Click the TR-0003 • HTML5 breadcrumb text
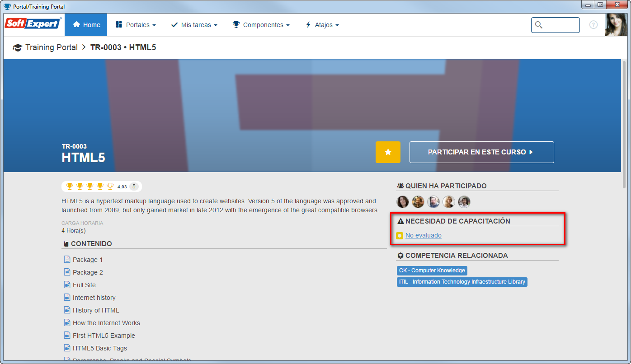Viewport: 631px width, 364px height. tap(123, 47)
